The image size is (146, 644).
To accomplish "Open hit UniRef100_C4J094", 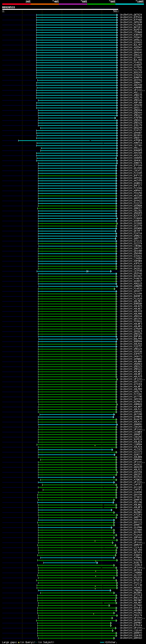I will click(x=131, y=294).
